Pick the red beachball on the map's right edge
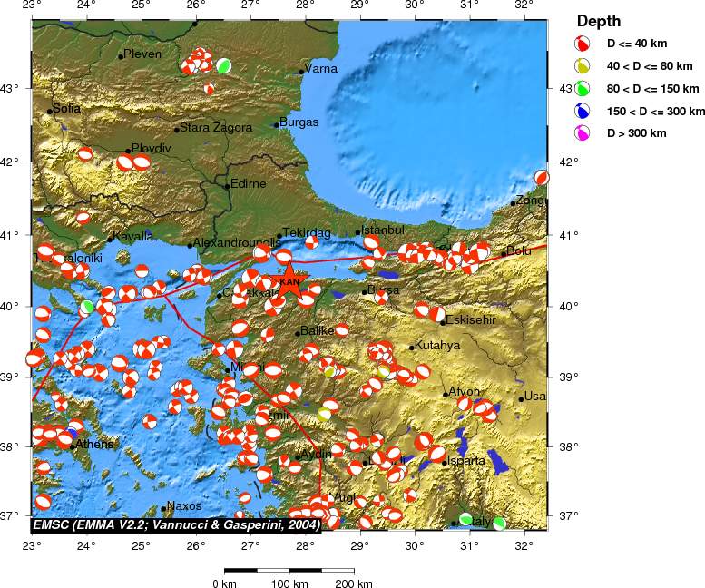 (x=542, y=178)
